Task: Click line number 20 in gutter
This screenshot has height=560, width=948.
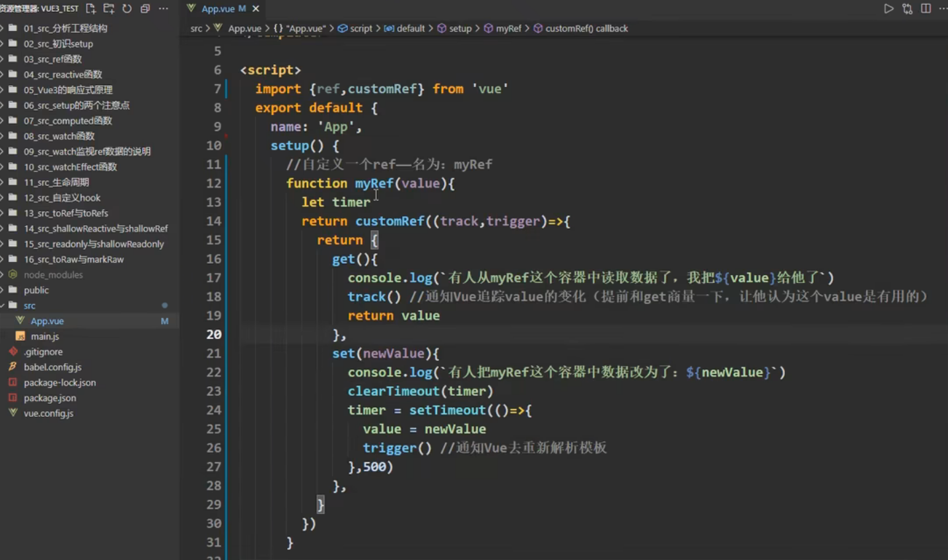Action: [213, 334]
